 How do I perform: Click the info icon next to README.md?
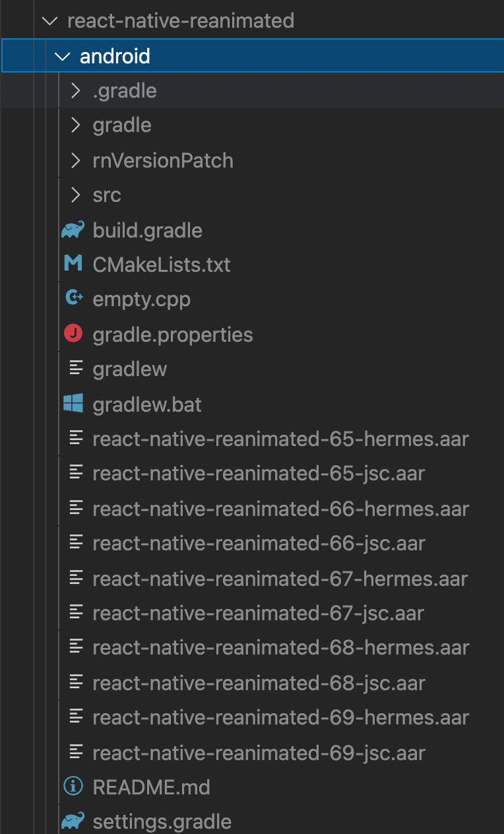[x=75, y=786]
